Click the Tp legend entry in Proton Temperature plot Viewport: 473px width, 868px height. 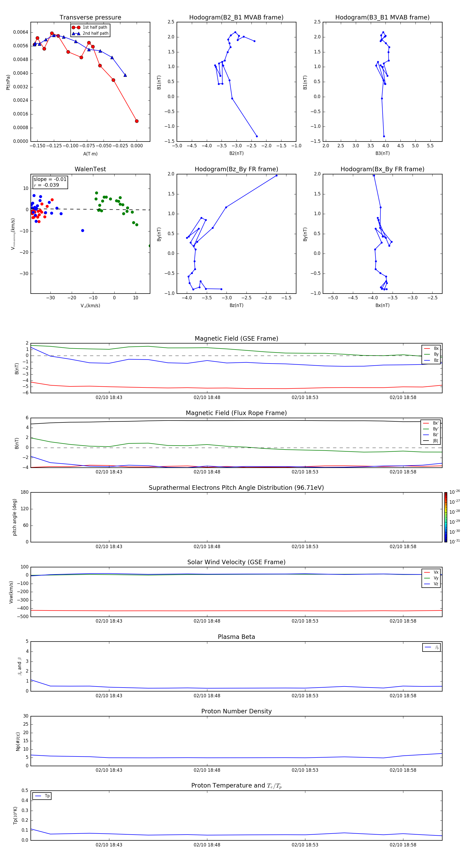[x=42, y=796]
